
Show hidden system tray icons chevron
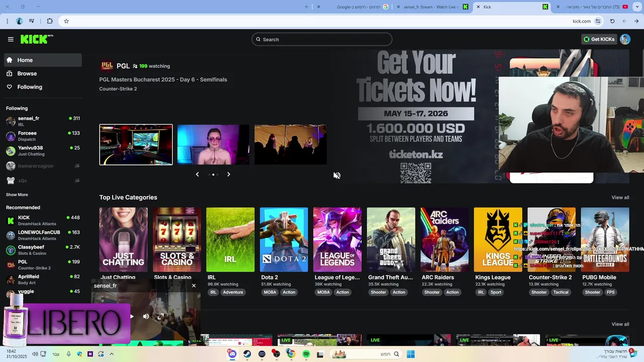(x=111, y=354)
